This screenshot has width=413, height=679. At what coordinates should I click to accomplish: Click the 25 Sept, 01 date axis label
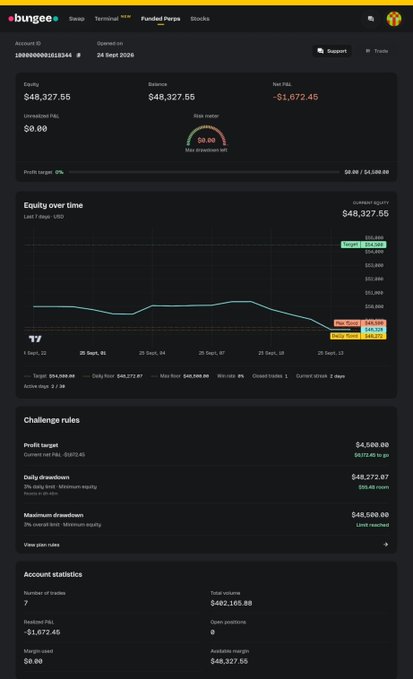93,353
